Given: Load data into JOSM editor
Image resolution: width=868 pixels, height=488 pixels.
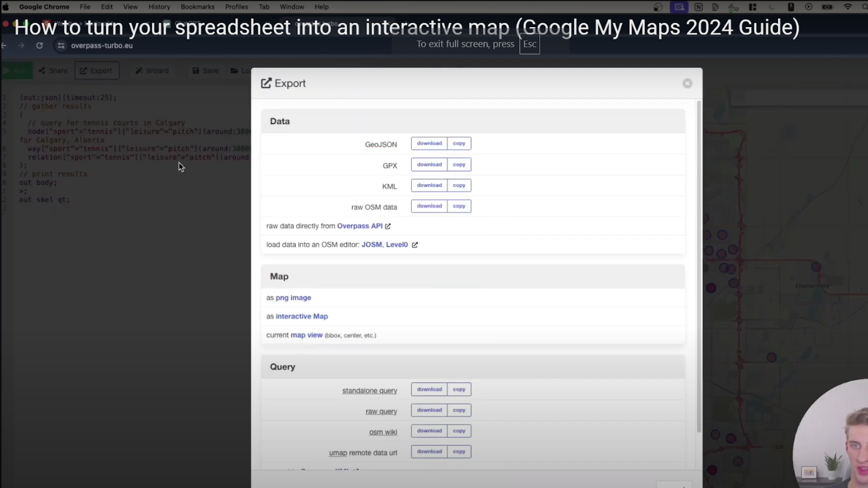Looking at the screenshot, I should 372,245.
